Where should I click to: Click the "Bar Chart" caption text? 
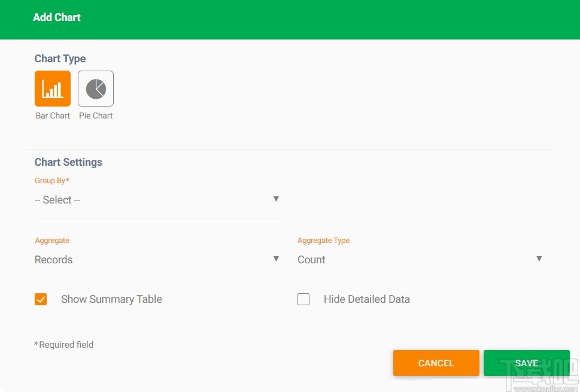(x=53, y=116)
